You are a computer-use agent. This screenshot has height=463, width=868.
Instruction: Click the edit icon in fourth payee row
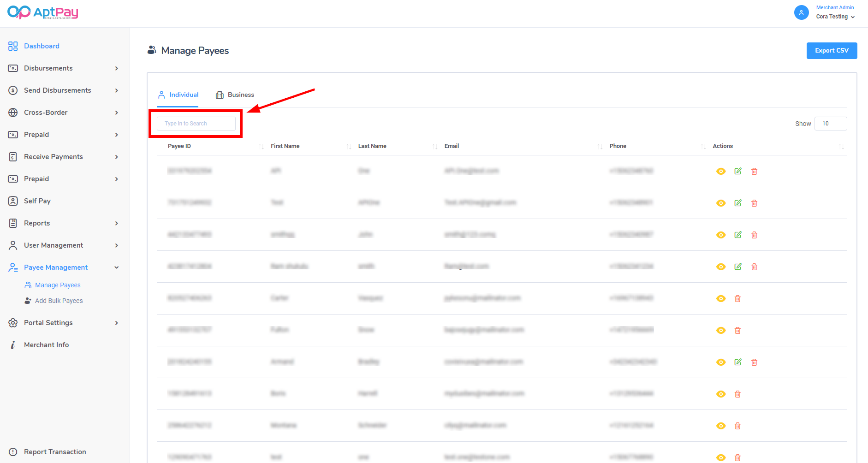pyautogui.click(x=738, y=267)
